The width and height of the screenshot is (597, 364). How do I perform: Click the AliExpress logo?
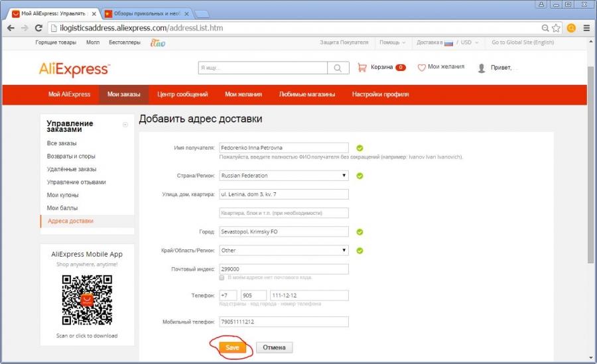[x=75, y=69]
